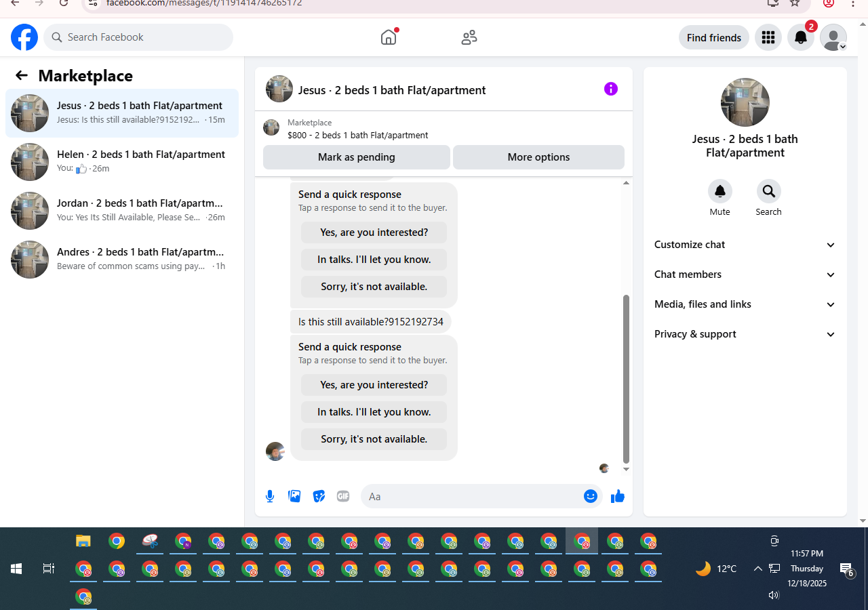Open Helen conversation in list

pyautogui.click(x=122, y=162)
